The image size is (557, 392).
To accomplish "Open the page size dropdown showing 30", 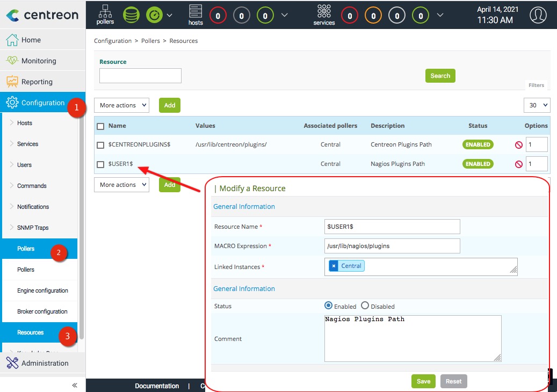I will click(x=537, y=105).
